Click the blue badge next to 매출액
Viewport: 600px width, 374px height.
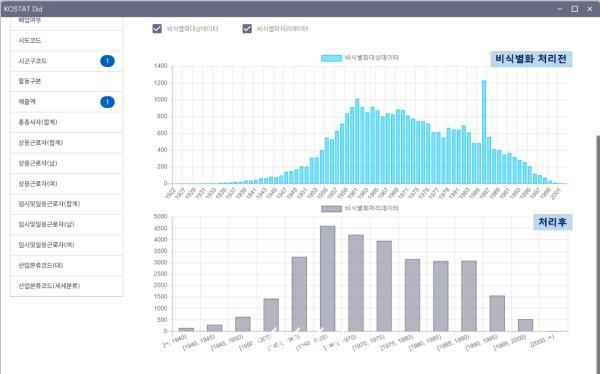pyautogui.click(x=108, y=102)
